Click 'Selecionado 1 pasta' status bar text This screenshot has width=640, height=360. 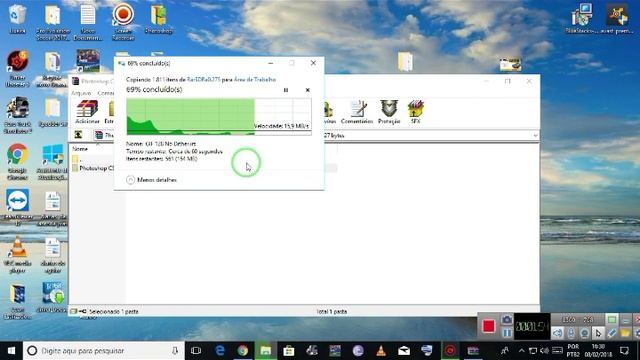113,311
